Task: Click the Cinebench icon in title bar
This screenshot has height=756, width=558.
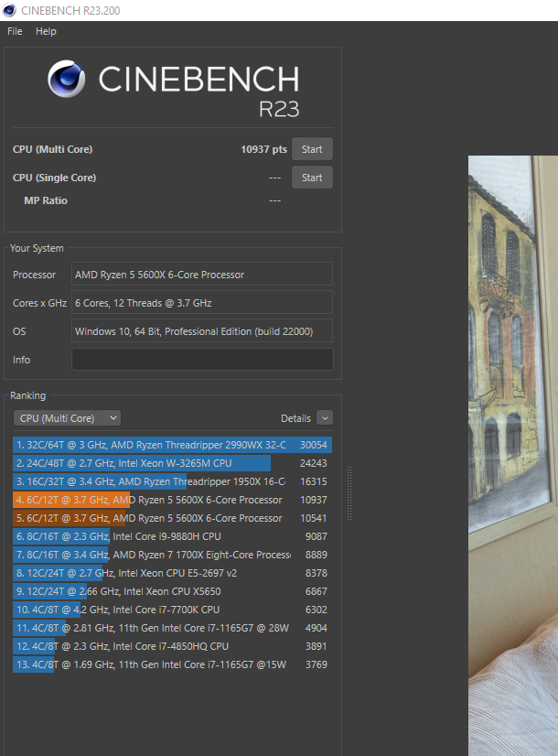Action: coord(9,10)
